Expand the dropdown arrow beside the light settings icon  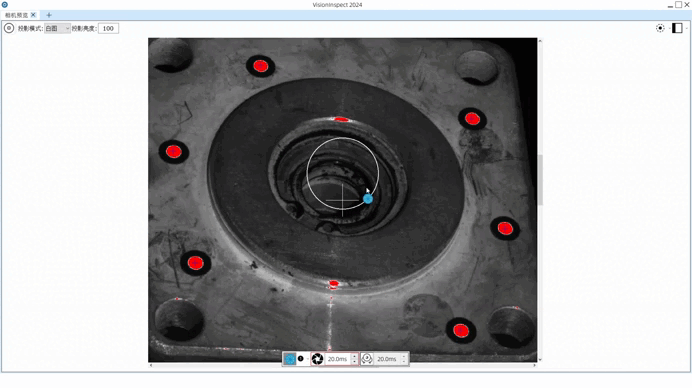tap(669, 28)
